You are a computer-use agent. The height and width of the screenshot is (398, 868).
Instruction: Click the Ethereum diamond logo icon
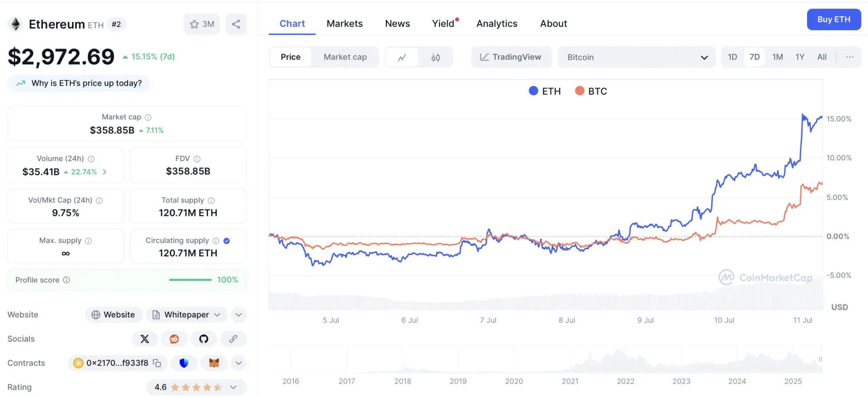16,24
